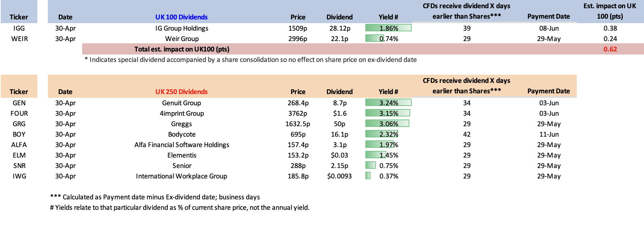
Task: Click the 1.86% yield data bar
Action: coord(388,28)
